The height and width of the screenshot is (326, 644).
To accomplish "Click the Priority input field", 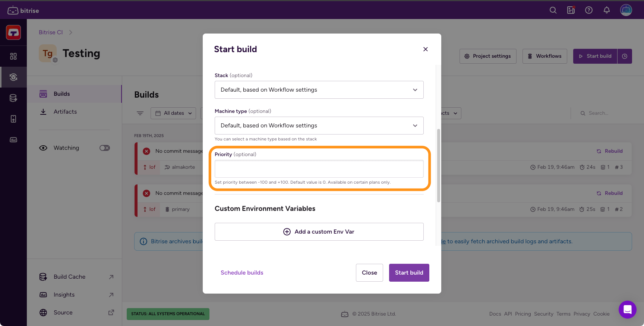I will tap(319, 169).
